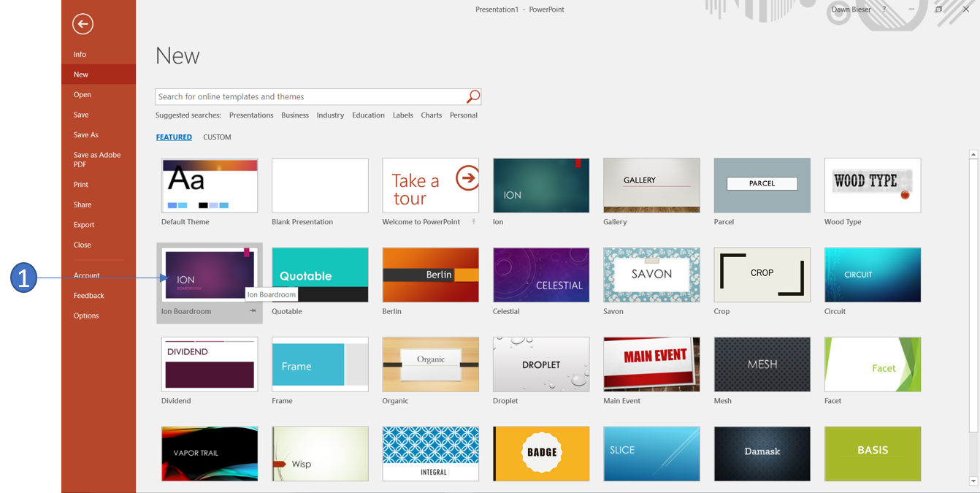Select the Celestial theme thumbnail
The image size is (980, 493).
pos(541,275)
